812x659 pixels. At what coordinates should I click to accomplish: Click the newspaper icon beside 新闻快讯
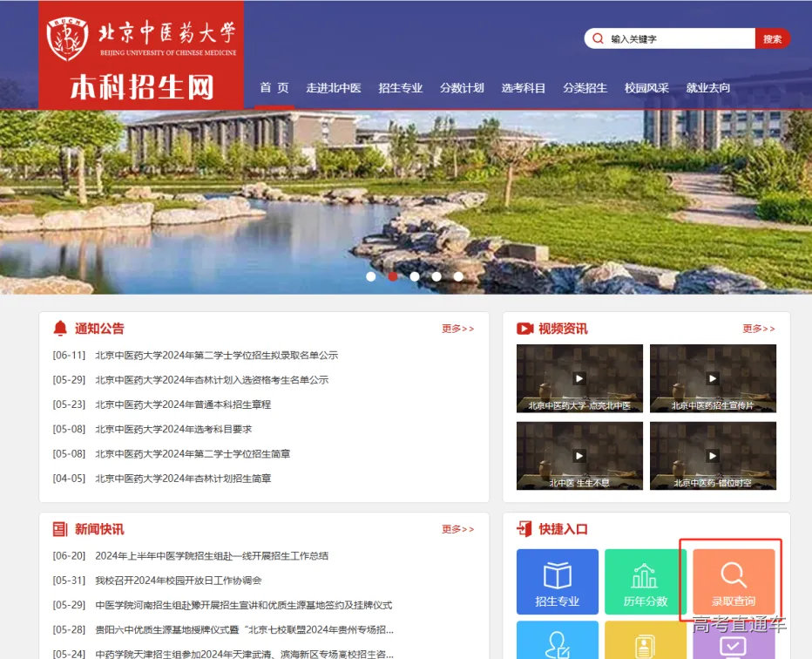(60, 529)
